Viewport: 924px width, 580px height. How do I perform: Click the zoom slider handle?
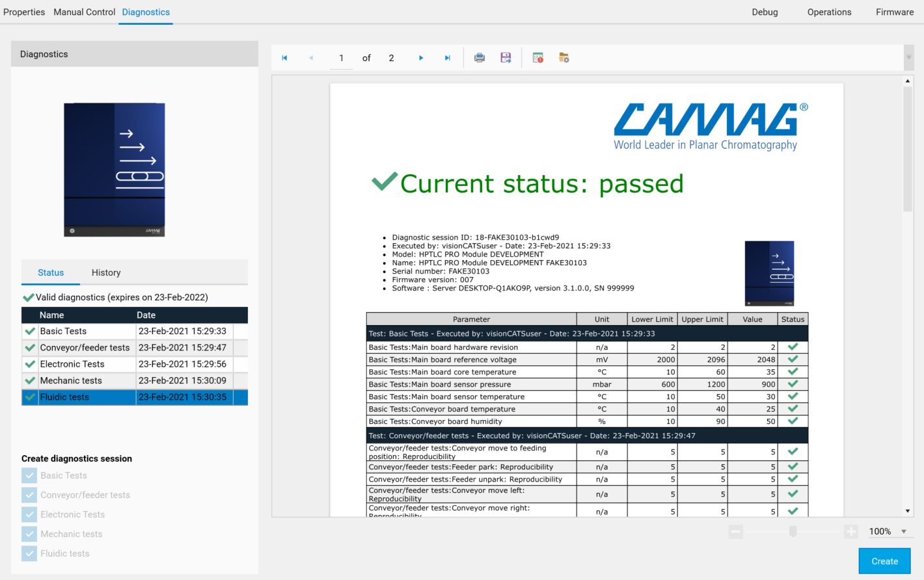tap(793, 532)
